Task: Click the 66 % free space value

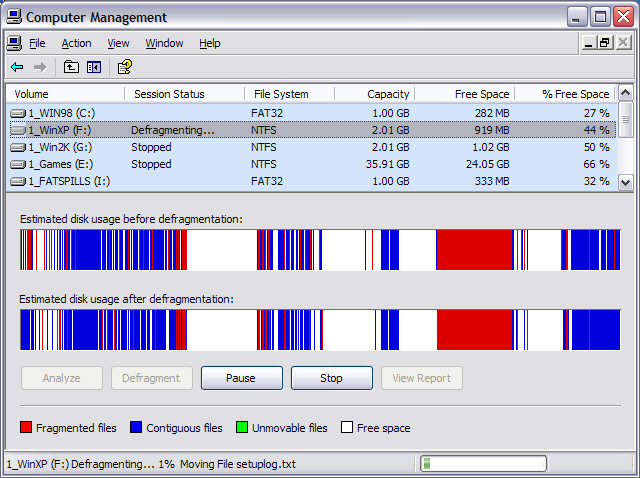Action: [x=596, y=164]
